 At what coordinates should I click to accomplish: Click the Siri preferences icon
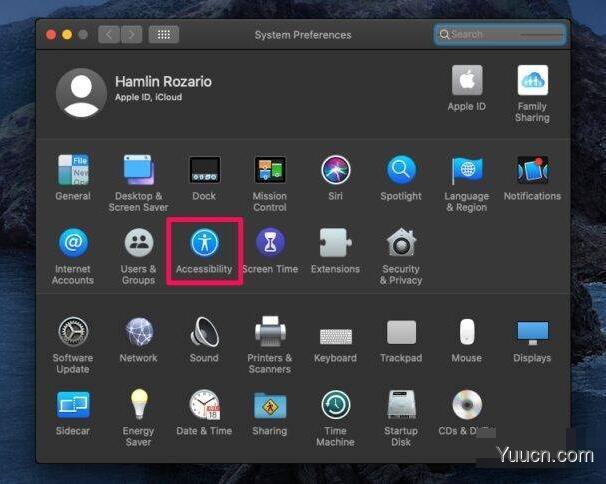pyautogui.click(x=336, y=171)
